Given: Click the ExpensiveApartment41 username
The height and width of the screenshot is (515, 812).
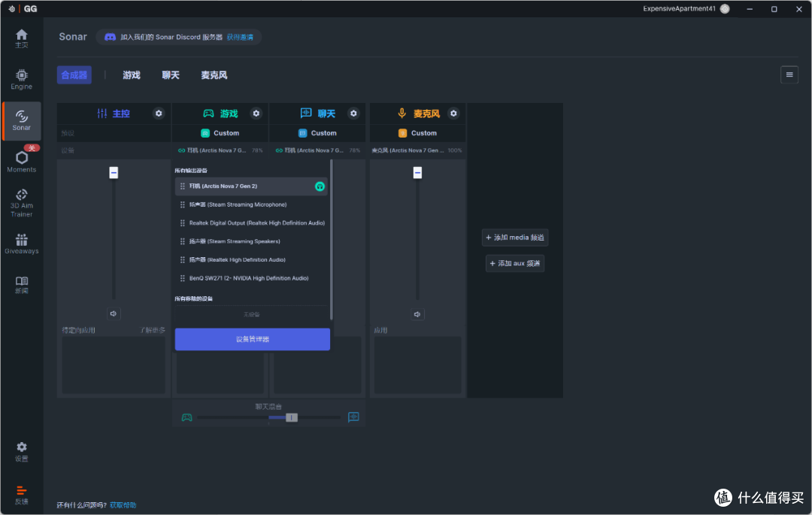Looking at the screenshot, I should point(679,9).
